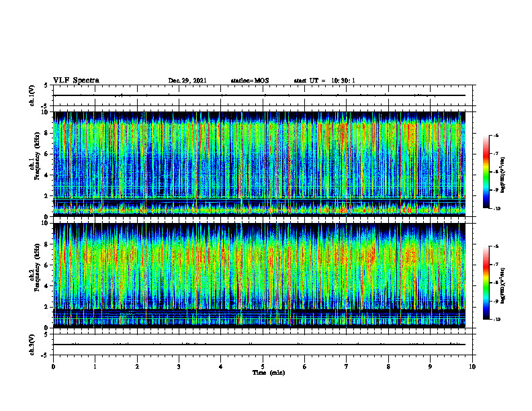The image size is (532, 411).
Task: Click the ch.2 PSD color bar
Action: point(486,283)
